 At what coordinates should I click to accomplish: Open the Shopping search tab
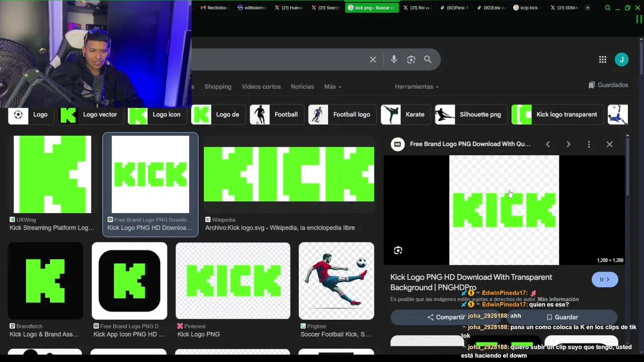point(218,86)
